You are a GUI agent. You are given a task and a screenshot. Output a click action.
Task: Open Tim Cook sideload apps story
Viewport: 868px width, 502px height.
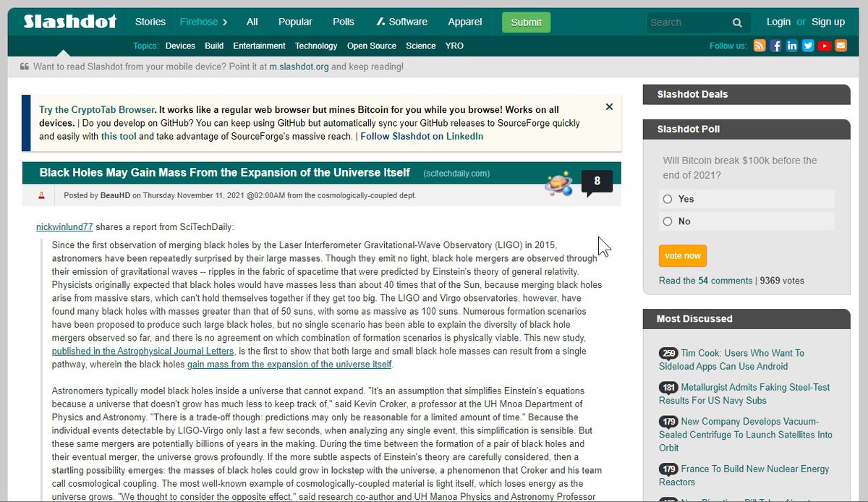[732, 360]
